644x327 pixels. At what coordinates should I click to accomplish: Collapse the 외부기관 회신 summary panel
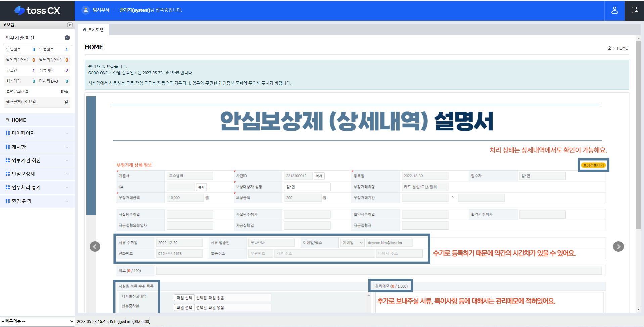[x=67, y=38]
